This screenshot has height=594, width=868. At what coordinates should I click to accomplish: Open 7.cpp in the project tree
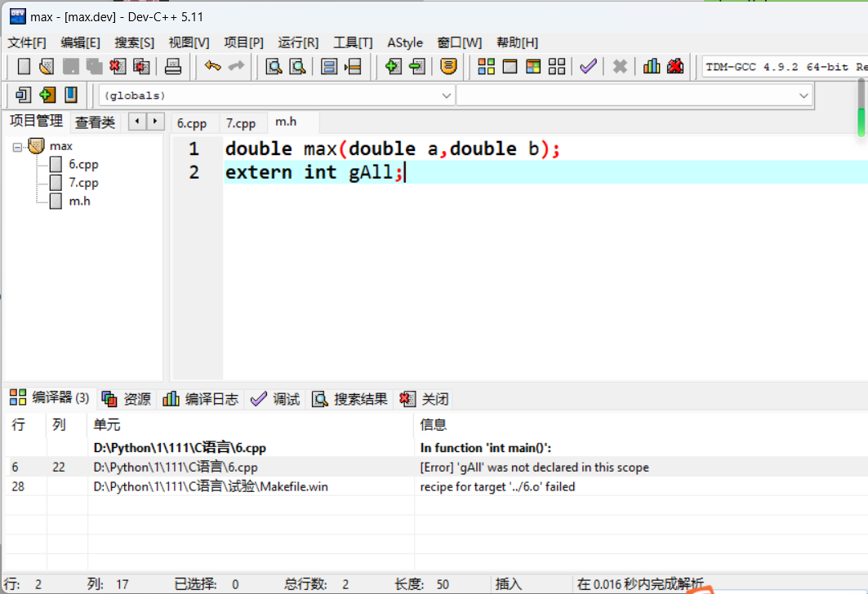pos(83,183)
